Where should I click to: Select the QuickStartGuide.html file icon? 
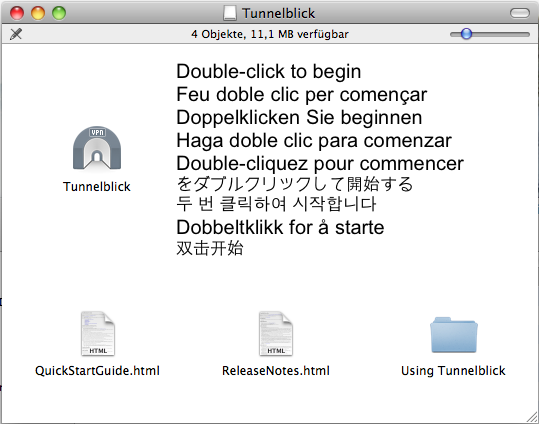click(98, 333)
